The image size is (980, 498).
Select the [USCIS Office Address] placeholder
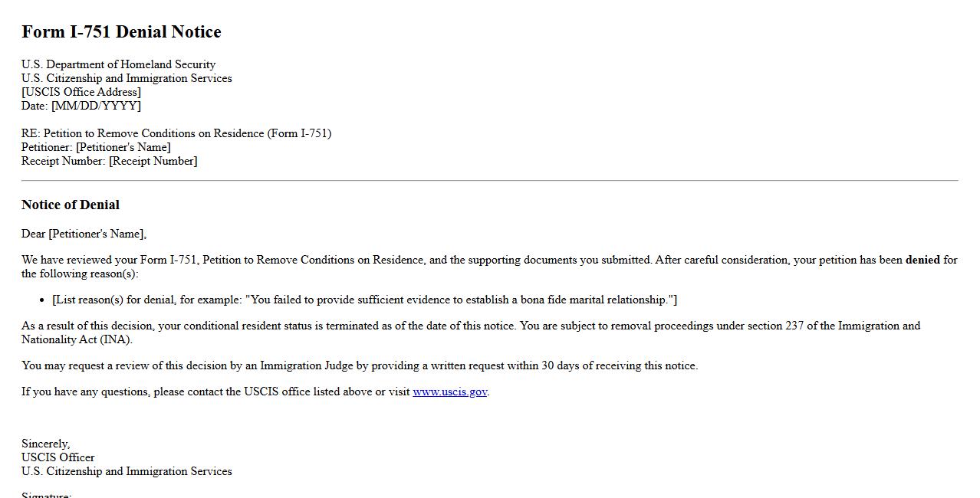pos(81,92)
